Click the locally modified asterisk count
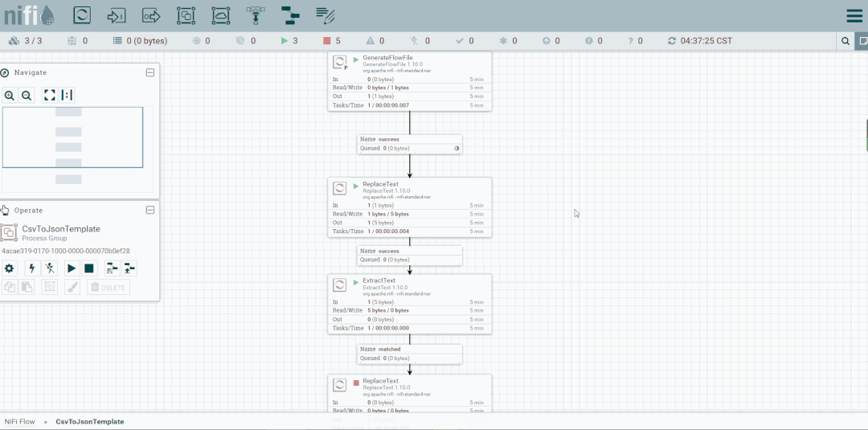Screen dimensions: 868x430 508,41
